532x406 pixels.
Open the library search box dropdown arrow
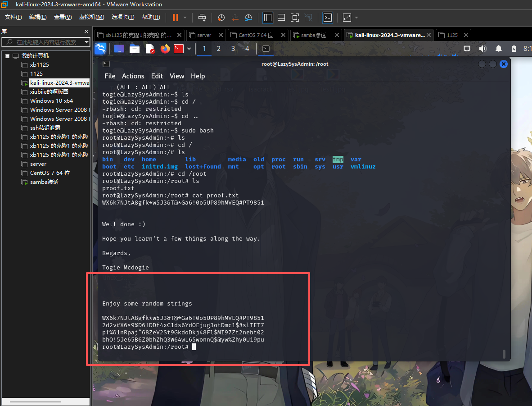[x=86, y=42]
